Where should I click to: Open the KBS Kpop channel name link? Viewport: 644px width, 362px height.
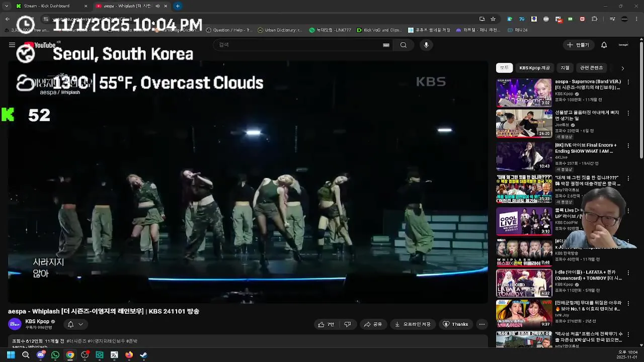(37, 321)
